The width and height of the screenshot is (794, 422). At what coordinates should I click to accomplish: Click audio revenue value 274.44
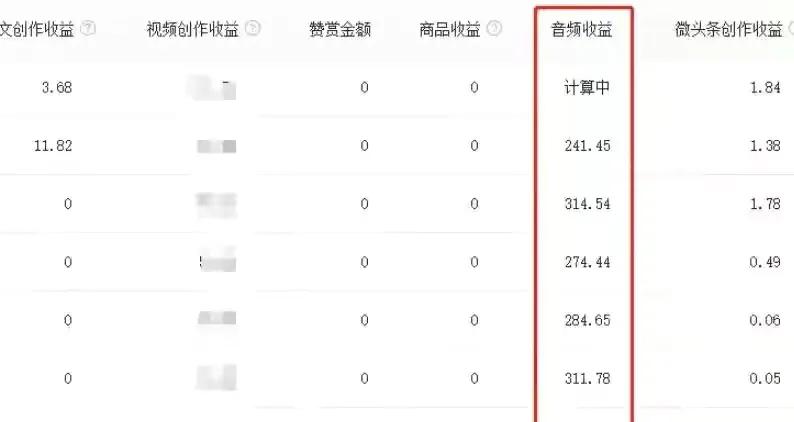(x=587, y=262)
